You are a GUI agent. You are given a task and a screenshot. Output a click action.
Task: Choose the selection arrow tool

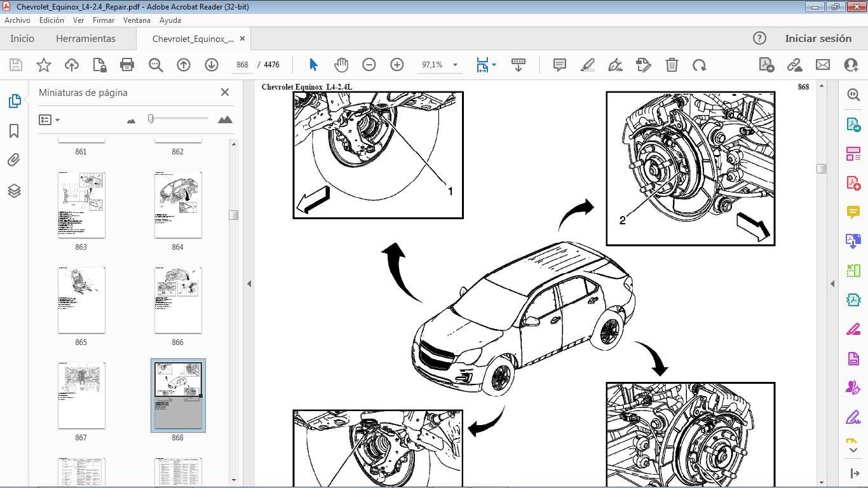tap(313, 65)
